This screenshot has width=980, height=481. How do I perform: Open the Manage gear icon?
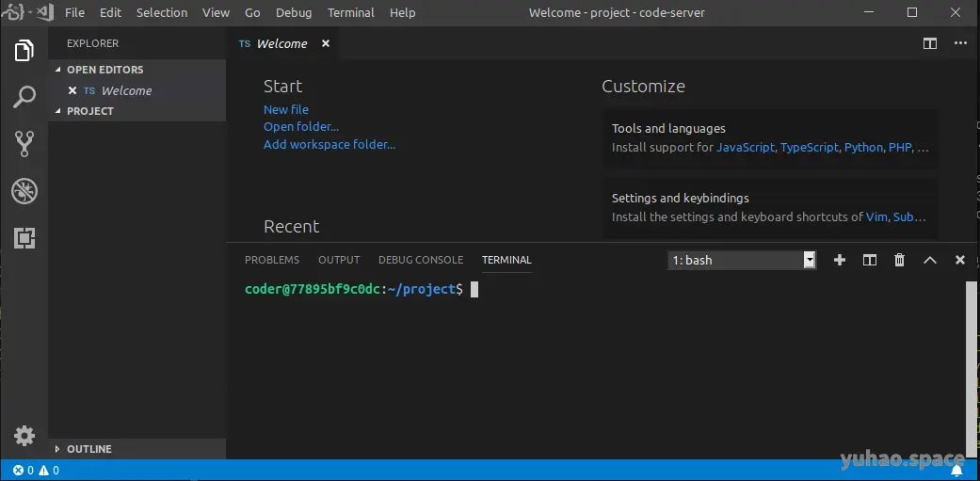pyautogui.click(x=24, y=436)
